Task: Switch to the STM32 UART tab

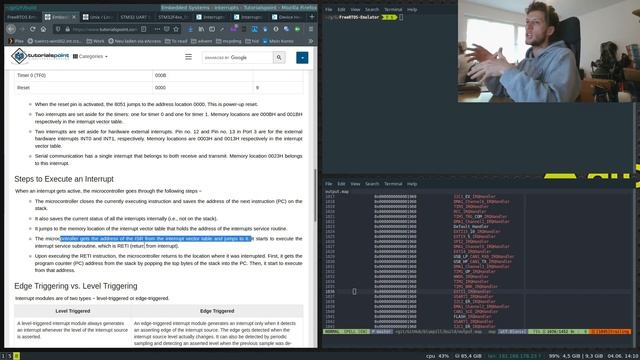Action: point(135,17)
